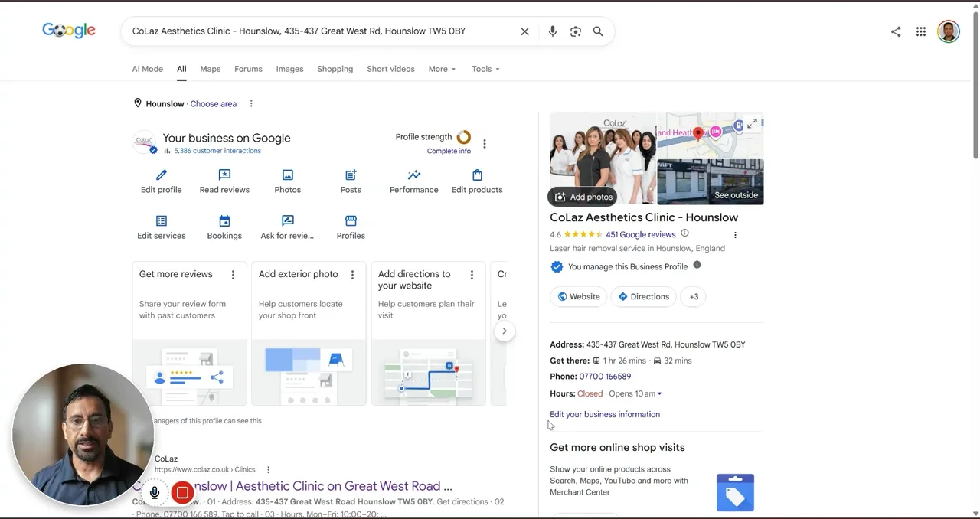Open business Photos
The width and height of the screenshot is (980, 519).
(x=288, y=182)
